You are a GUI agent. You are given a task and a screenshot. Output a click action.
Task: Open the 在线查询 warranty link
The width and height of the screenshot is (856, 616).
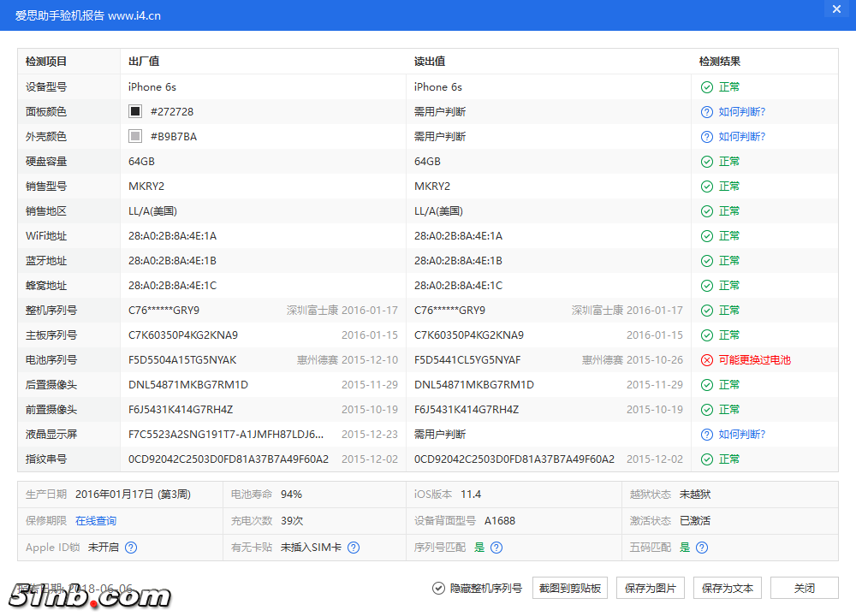tap(97, 520)
